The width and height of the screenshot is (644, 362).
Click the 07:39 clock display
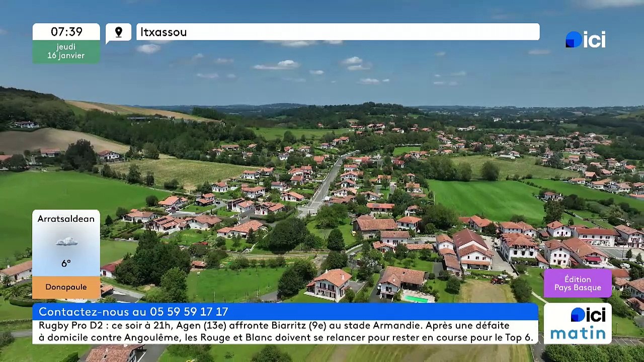[66, 32]
